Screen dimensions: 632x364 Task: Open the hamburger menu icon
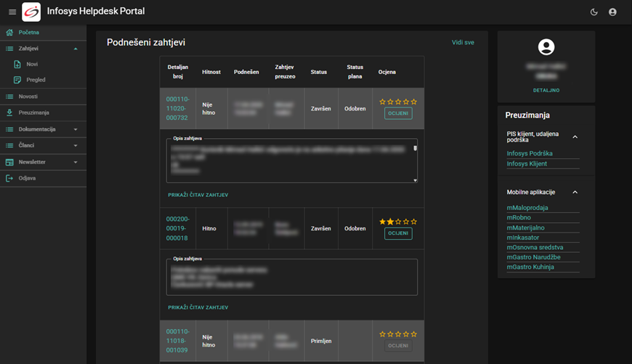(x=12, y=12)
